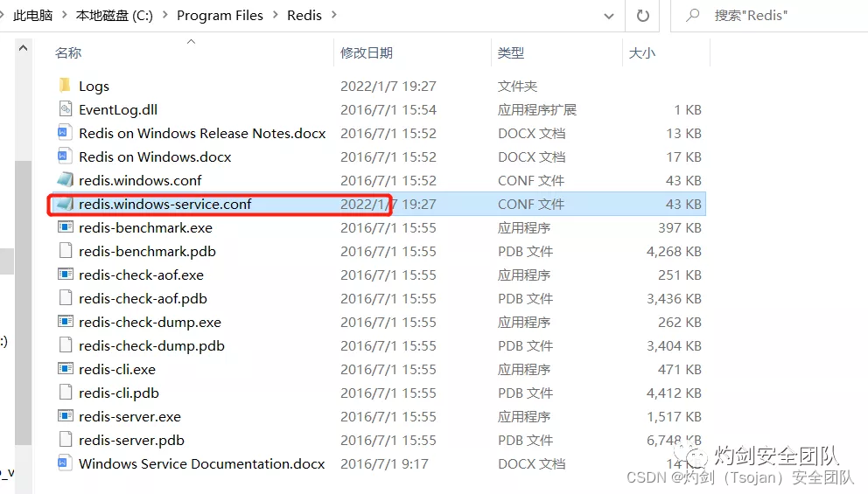Click the redis-check-dump.exe application icon
Image resolution: width=868 pixels, height=494 pixels.
pos(66,322)
